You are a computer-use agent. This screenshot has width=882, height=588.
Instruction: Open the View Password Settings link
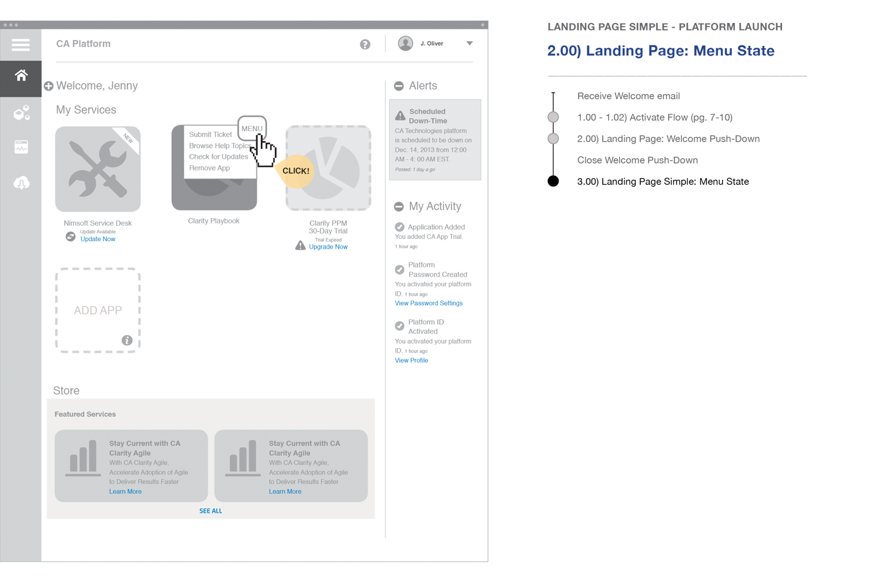[x=429, y=303]
